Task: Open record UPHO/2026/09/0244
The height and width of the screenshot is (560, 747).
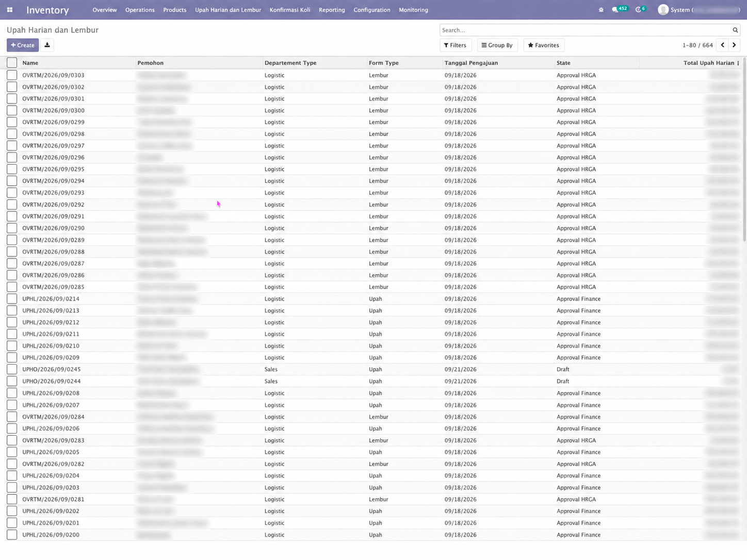Action: pyautogui.click(x=52, y=381)
